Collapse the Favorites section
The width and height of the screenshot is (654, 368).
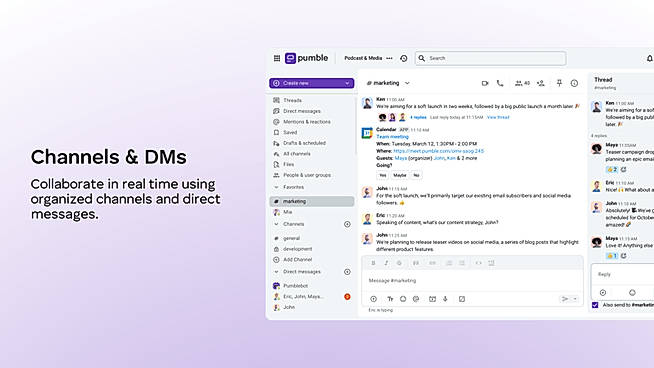276,187
